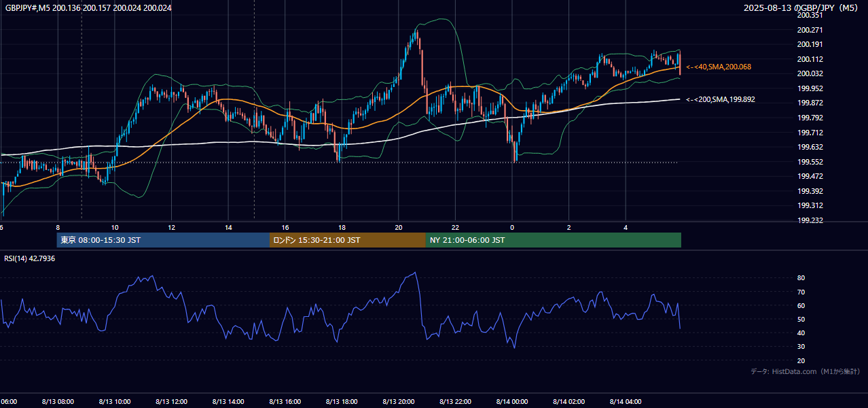The width and height of the screenshot is (868, 408).
Task: Click RSI scale value 20
Action: (801, 360)
